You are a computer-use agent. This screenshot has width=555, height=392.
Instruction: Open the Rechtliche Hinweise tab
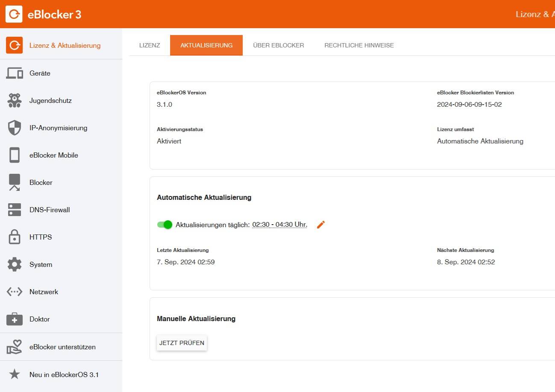tap(359, 45)
